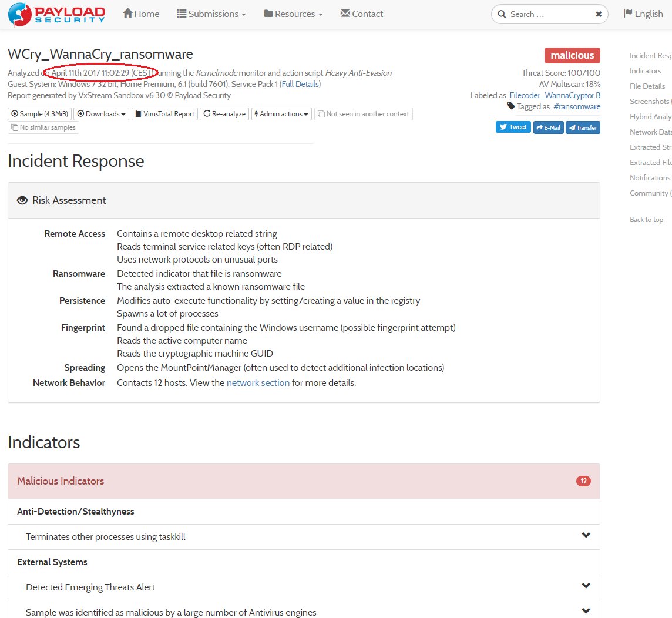Share report via E-Mail button
672x618 pixels.
(x=548, y=127)
